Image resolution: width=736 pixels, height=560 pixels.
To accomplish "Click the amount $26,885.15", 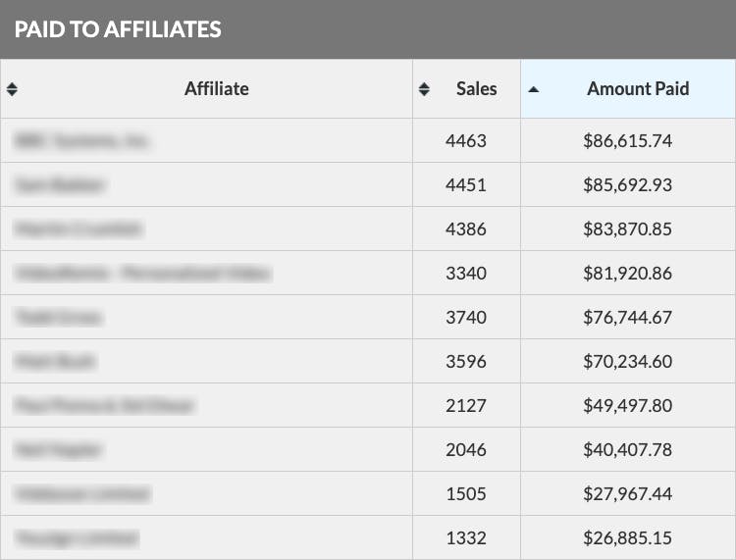I will pyautogui.click(x=628, y=538).
